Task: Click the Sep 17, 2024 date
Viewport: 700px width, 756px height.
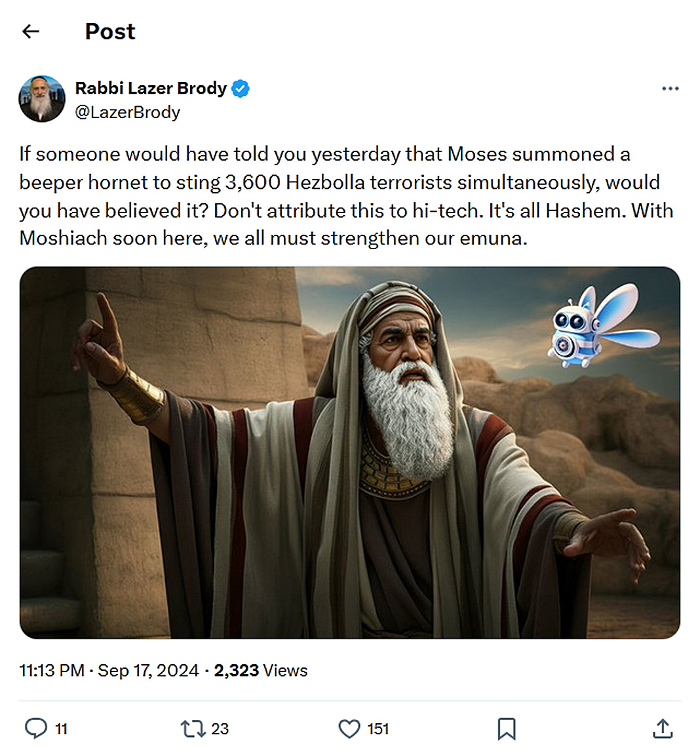Action: pyautogui.click(x=148, y=670)
